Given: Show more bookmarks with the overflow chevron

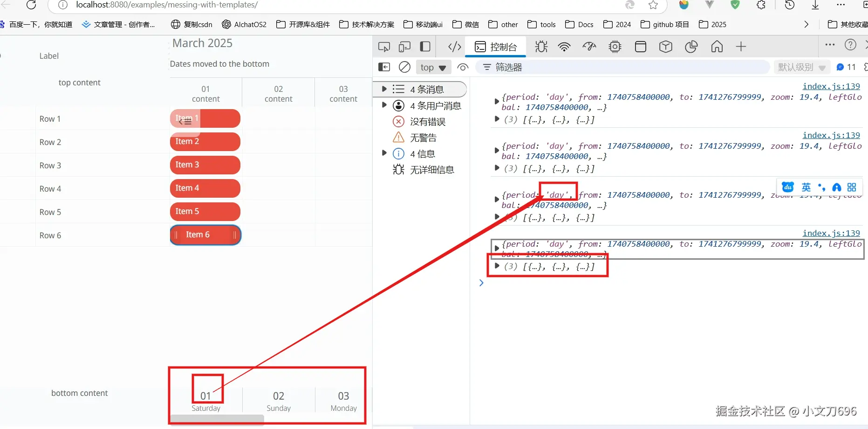Looking at the screenshot, I should click(x=806, y=24).
